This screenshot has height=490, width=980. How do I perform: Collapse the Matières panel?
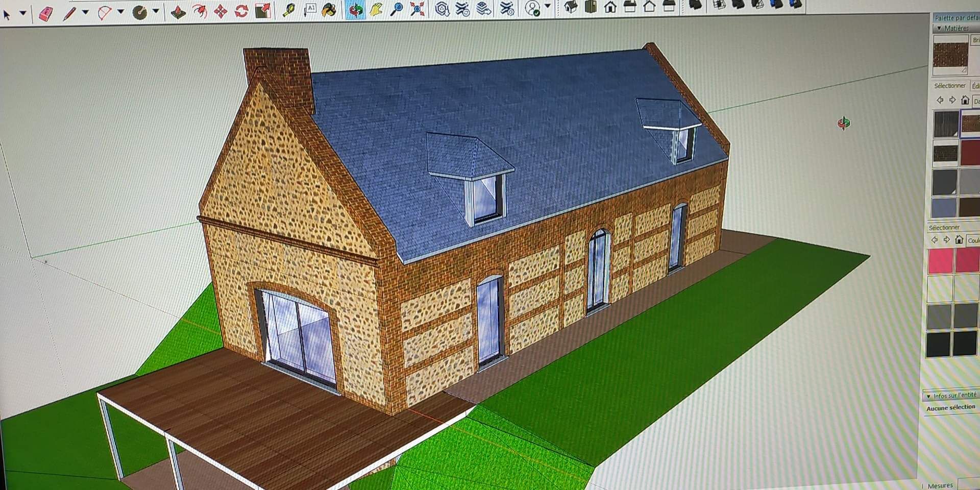(x=939, y=28)
